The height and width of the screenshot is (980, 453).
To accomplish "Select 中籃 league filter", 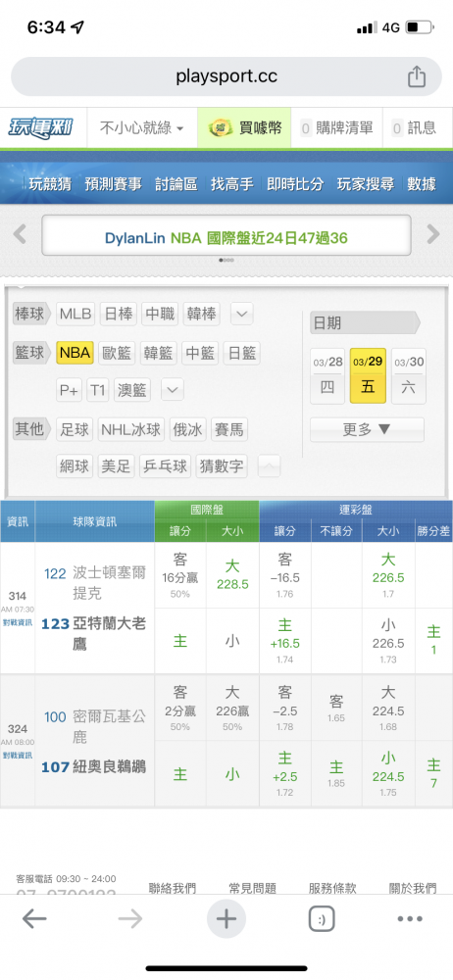I will coord(200,353).
